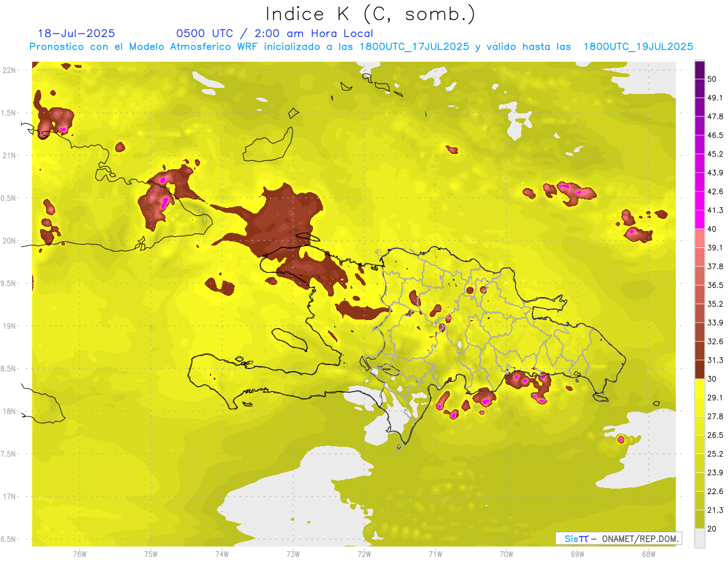Screen dimensions: 728x562
Task: Click the '70W' longitude label
Action: point(507,554)
